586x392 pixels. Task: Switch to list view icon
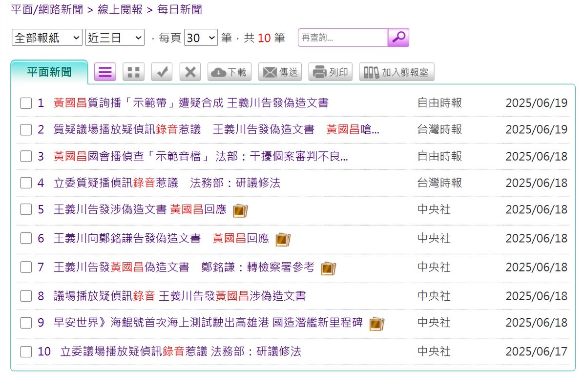point(105,72)
